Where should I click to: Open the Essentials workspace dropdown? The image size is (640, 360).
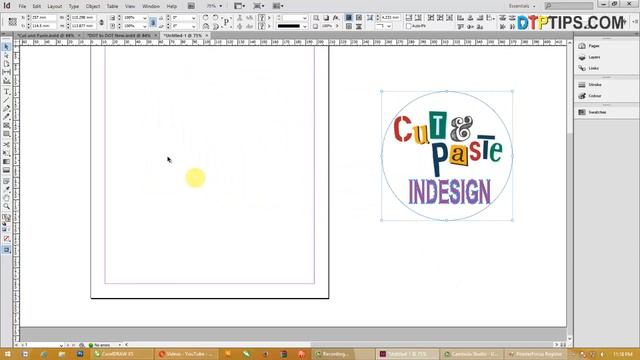click(x=522, y=6)
